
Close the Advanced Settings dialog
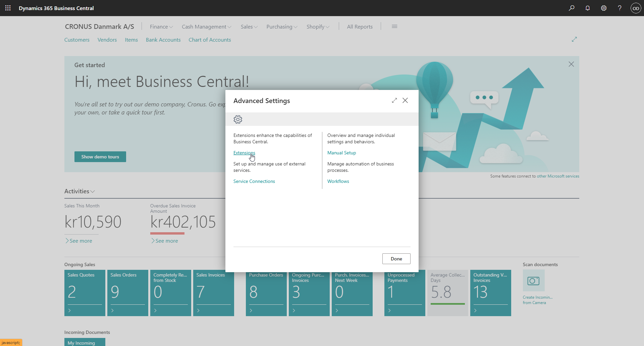click(405, 100)
